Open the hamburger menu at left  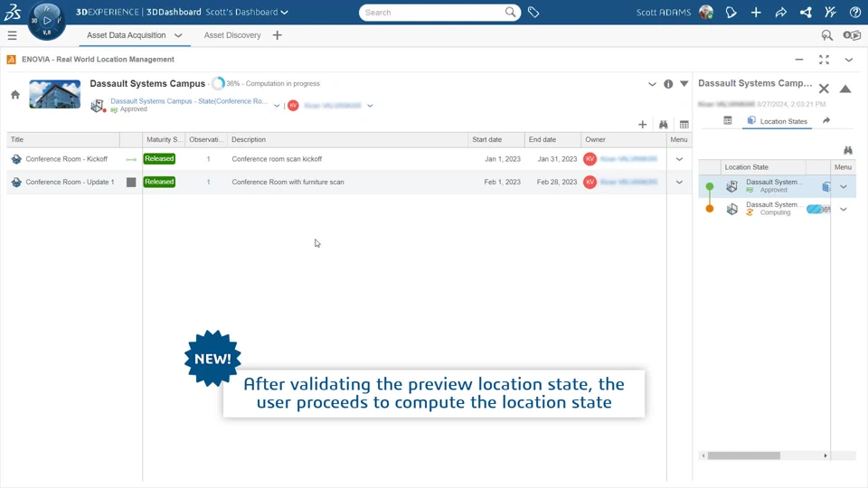tap(12, 35)
